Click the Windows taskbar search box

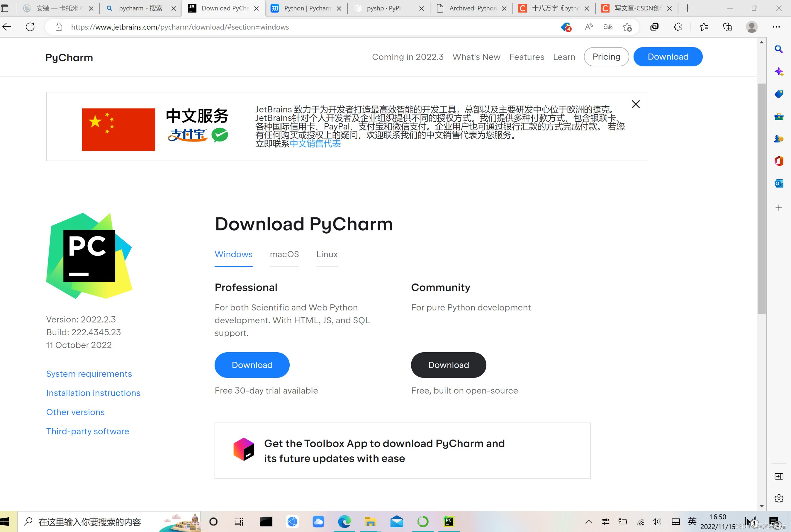[109, 522]
